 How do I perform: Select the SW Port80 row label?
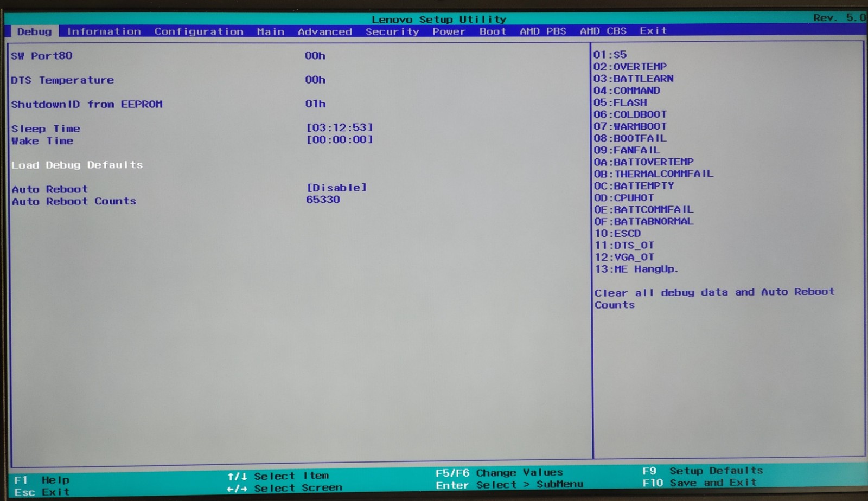click(x=42, y=56)
